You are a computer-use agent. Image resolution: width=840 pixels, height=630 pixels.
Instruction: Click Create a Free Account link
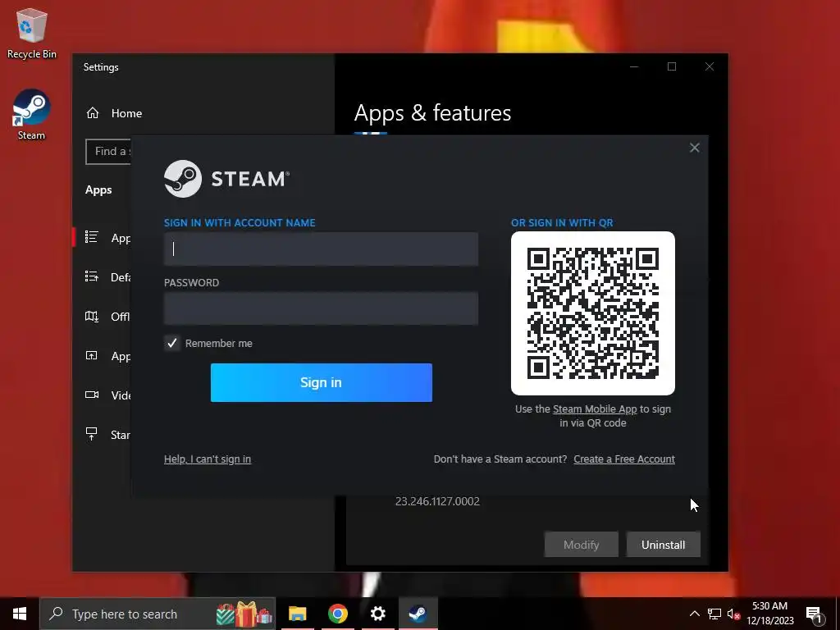(x=624, y=459)
